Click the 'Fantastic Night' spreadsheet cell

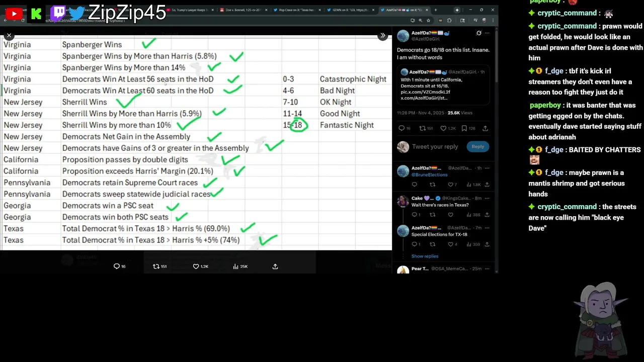pos(347,125)
